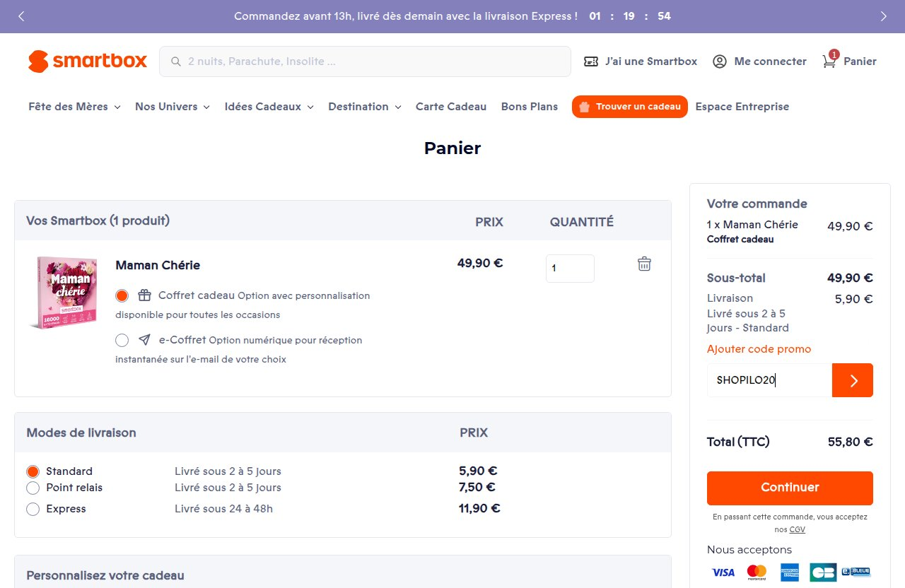905x588 pixels.
Task: Click the shopping cart icon
Action: [829, 61]
